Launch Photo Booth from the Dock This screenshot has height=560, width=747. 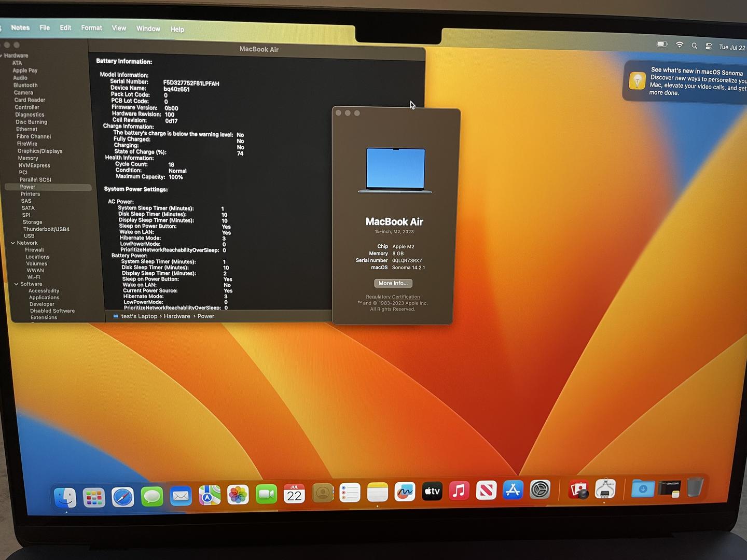point(578,489)
